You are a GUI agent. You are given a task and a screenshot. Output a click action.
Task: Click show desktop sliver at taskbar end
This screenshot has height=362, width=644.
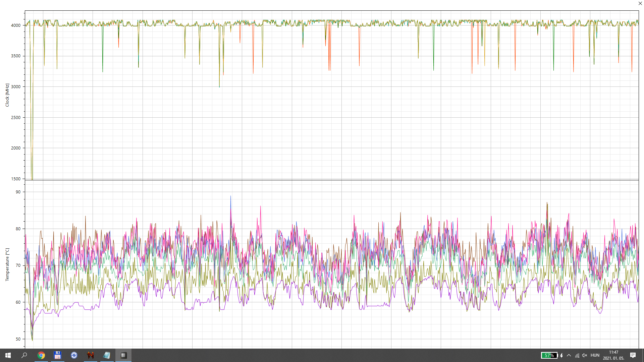(x=643, y=355)
